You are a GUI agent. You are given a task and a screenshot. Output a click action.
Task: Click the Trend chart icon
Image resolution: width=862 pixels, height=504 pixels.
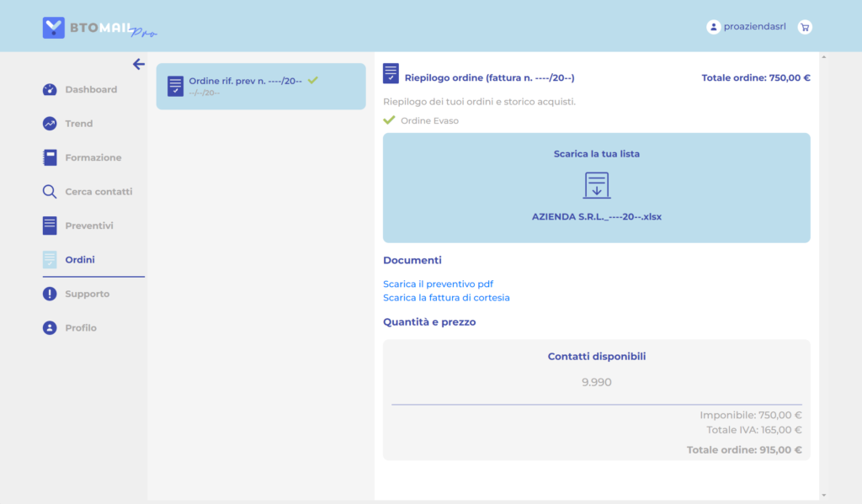pyautogui.click(x=50, y=124)
